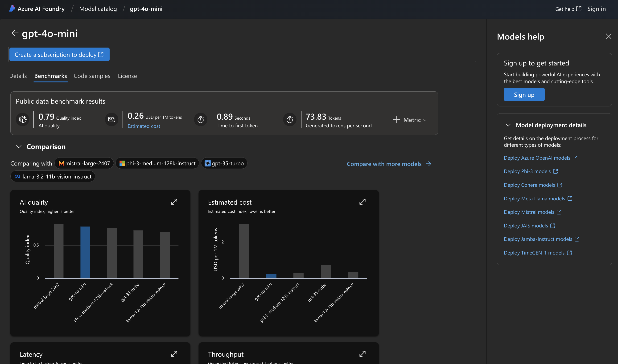Viewport: 618px width, 364px height.
Task: Go back using the arrow beside gpt-4o-mini
Action: point(15,33)
